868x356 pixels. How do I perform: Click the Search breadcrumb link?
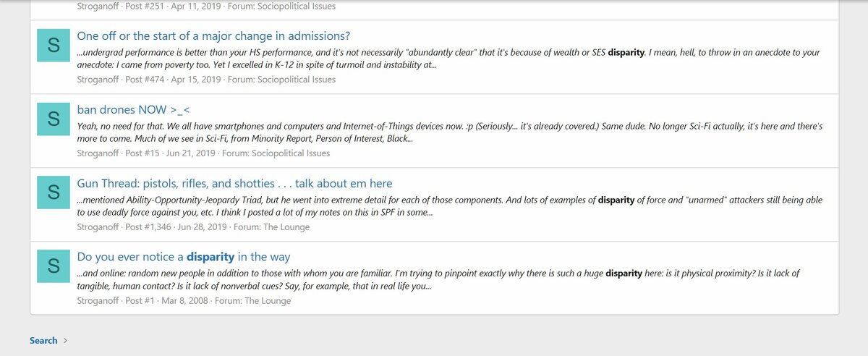(43, 340)
